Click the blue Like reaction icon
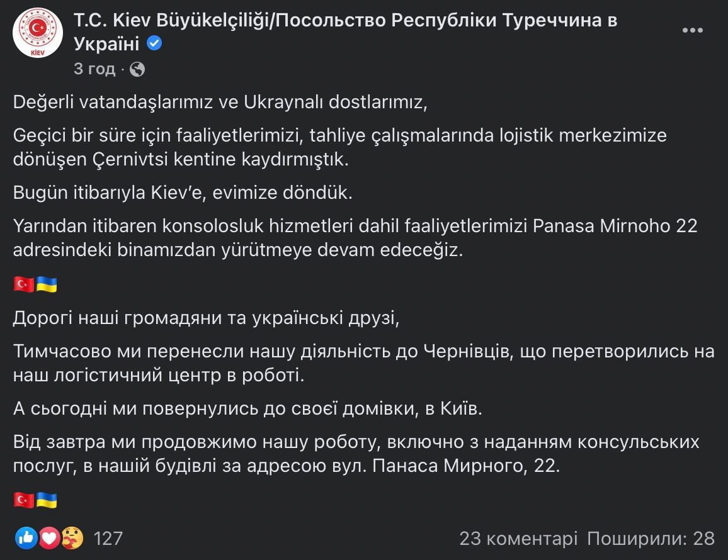This screenshot has width=728, height=560. click(x=26, y=538)
